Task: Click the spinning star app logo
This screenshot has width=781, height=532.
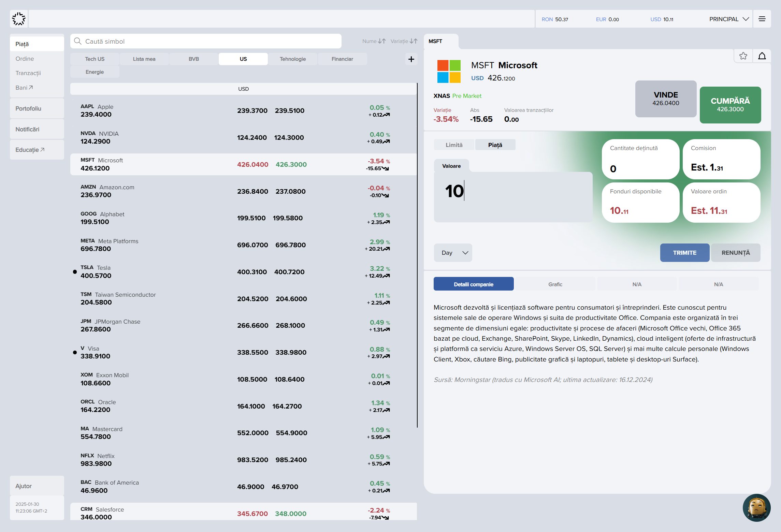Action: pyautogui.click(x=19, y=19)
